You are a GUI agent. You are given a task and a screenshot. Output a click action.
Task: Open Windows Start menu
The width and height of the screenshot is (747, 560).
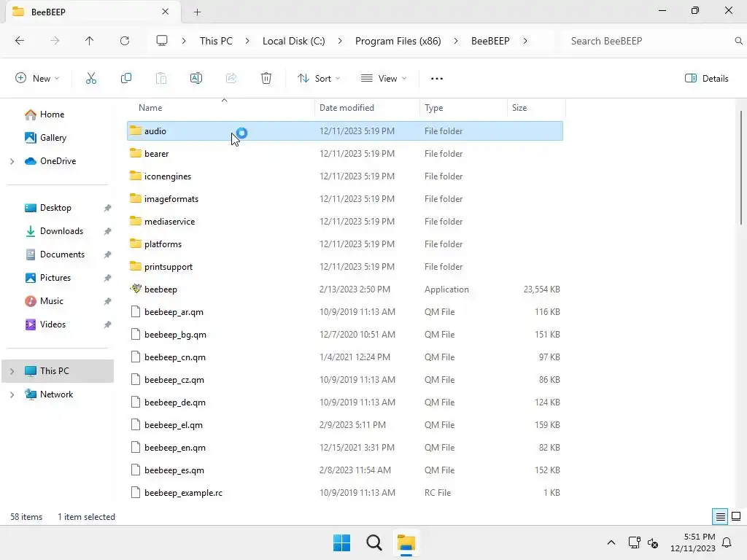click(x=341, y=542)
